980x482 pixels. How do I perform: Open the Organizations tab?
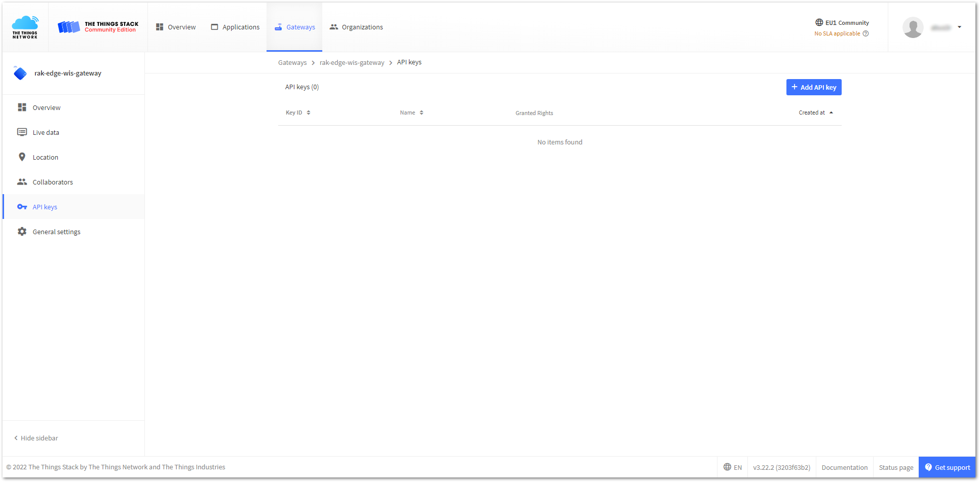point(356,27)
